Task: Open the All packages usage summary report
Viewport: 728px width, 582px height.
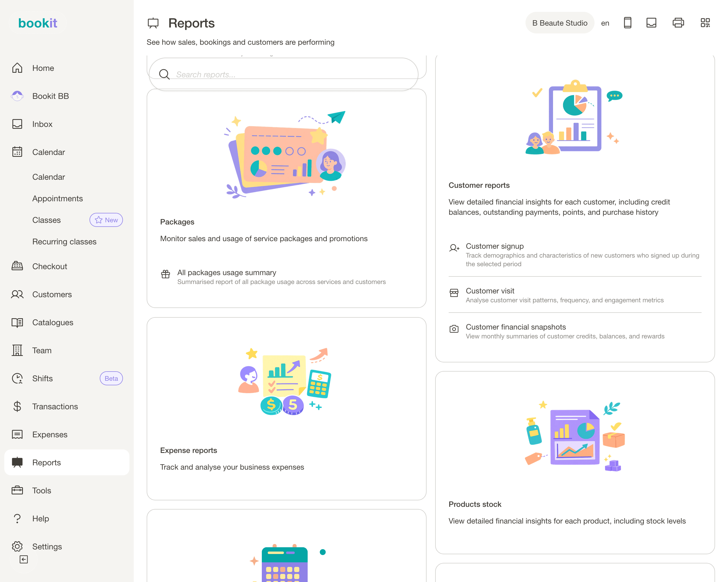Action: click(x=286, y=277)
